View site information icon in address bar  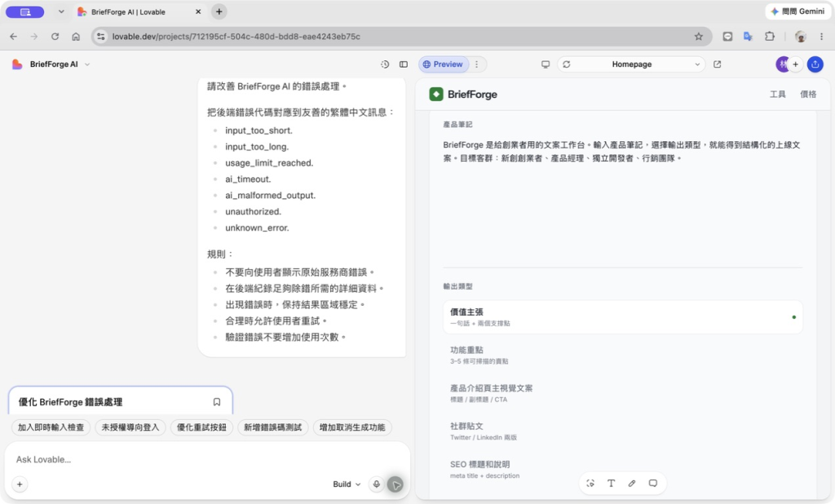pos(100,36)
